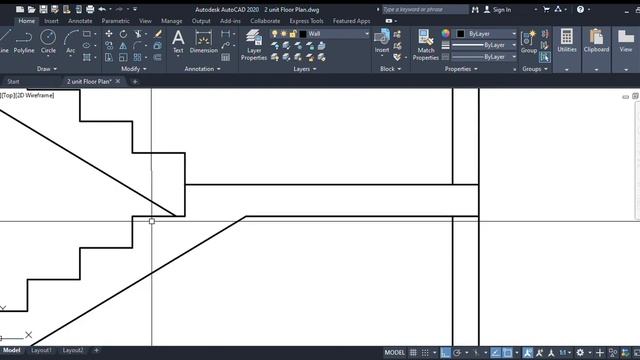
Task: Switch to Layout1 tab
Action: [41, 350]
